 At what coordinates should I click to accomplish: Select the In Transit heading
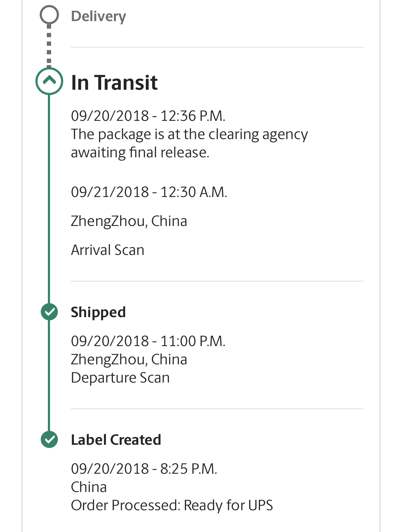pyautogui.click(x=114, y=83)
